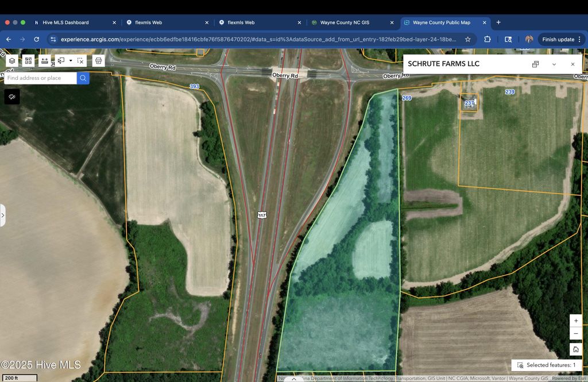This screenshot has height=382, width=588.
Task: Bookmark this page with star icon
Action: (467, 39)
